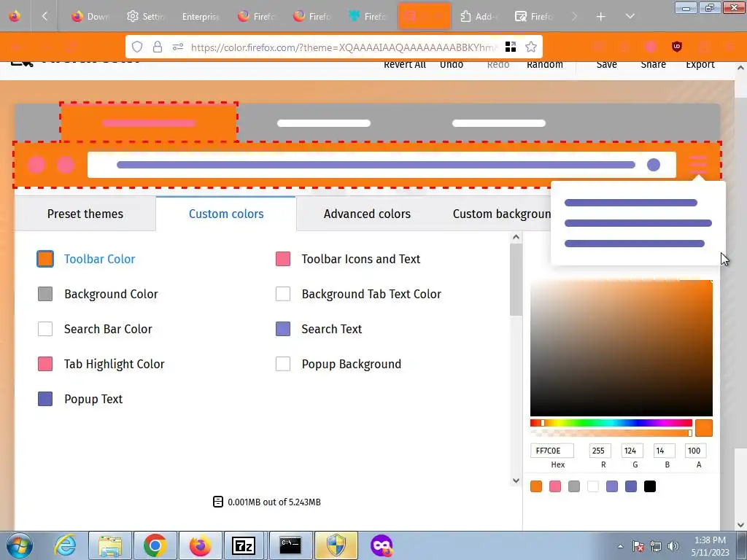Viewport: 747px width, 560px height.
Task: Click scroll-up arrow of color list scrollbar
Action: (516, 237)
